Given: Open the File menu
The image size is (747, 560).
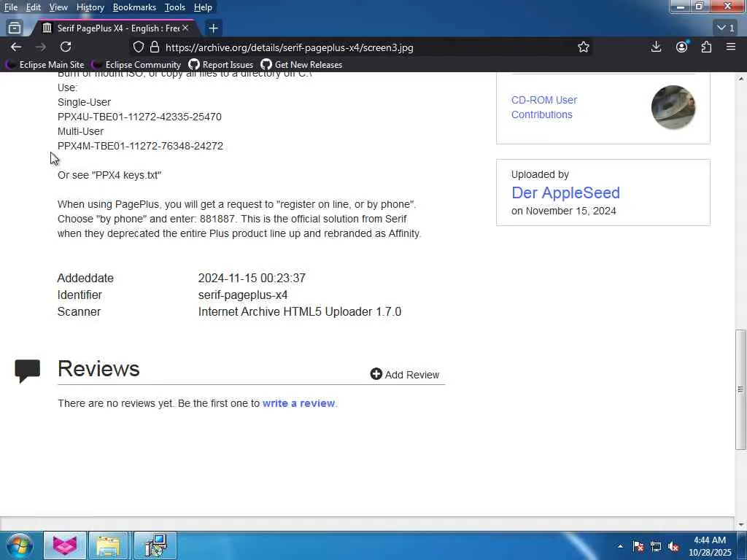Looking at the screenshot, I should click(11, 7).
